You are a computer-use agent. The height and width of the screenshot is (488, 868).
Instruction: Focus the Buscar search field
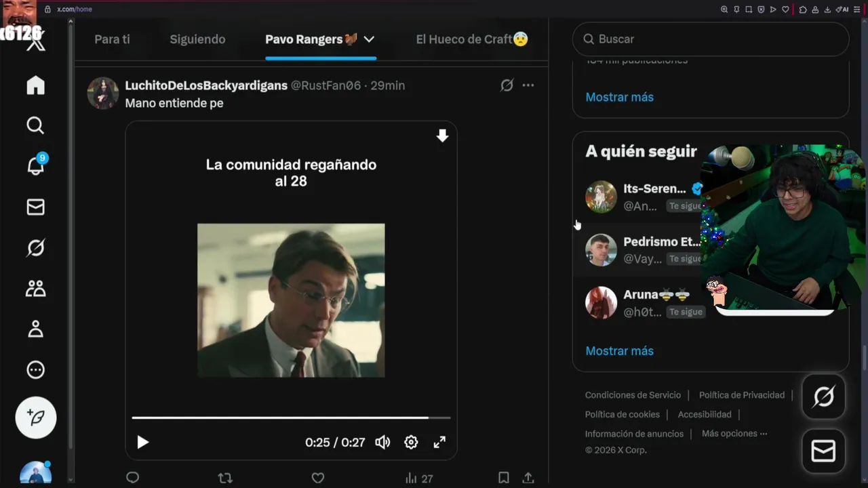coord(711,39)
